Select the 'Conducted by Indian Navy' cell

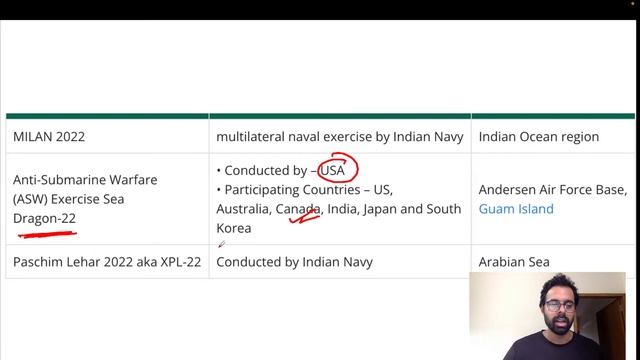[x=340, y=262]
